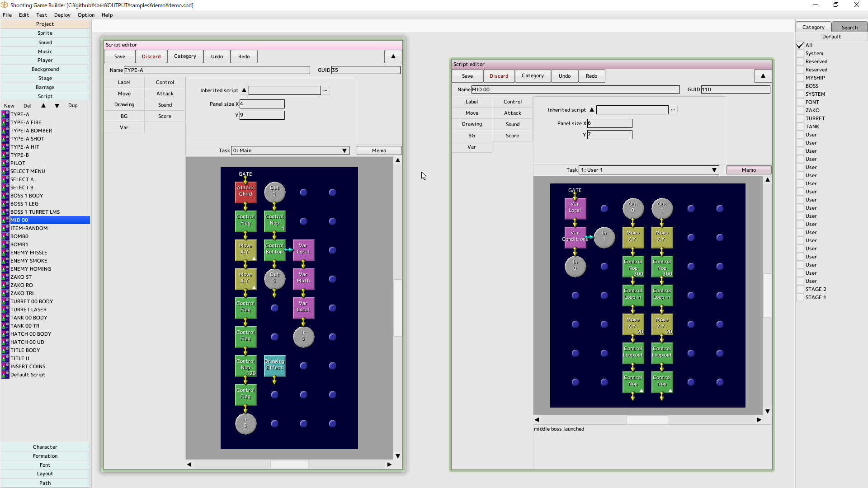
Task: Switch to the Search tab
Action: [849, 27]
